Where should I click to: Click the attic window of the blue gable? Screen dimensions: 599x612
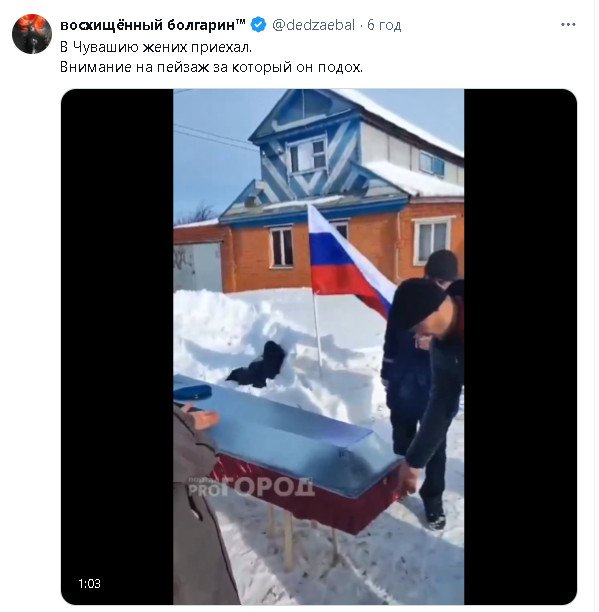pyautogui.click(x=307, y=155)
